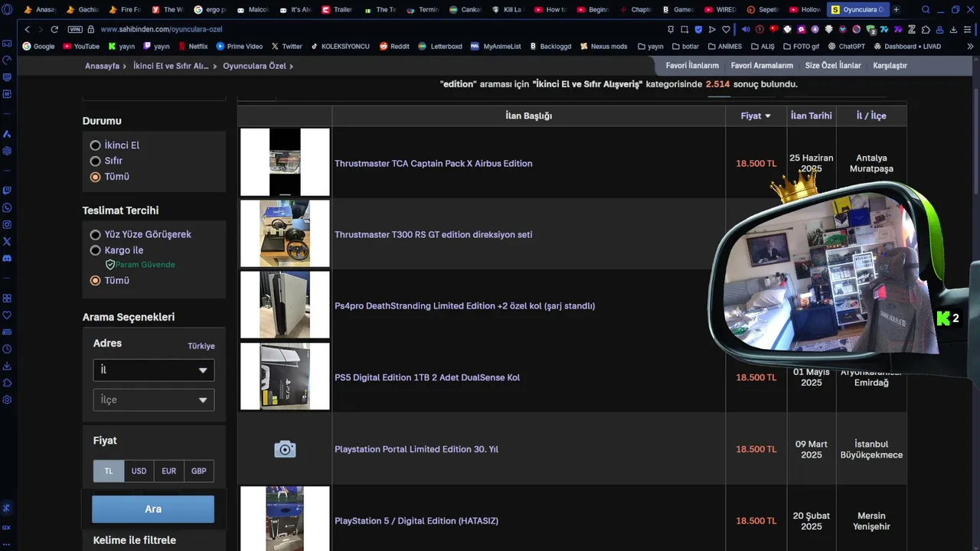Switch price currency to EUR
The image size is (980, 551).
(168, 471)
